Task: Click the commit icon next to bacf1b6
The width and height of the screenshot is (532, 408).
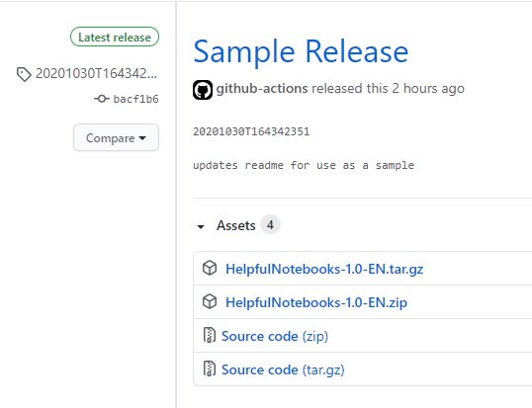Action: point(102,99)
